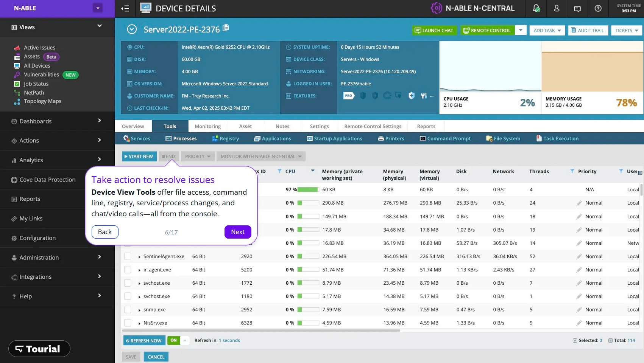Switch to the Asset tab

[245, 126]
